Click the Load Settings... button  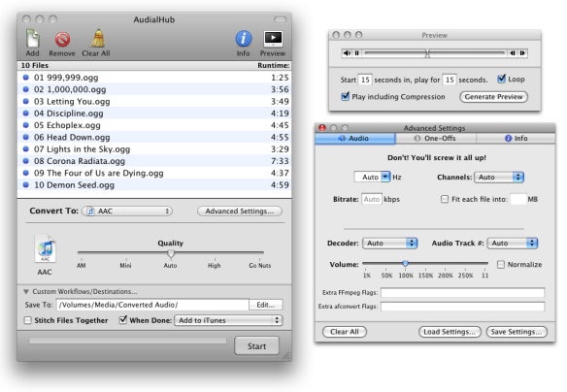click(x=450, y=332)
